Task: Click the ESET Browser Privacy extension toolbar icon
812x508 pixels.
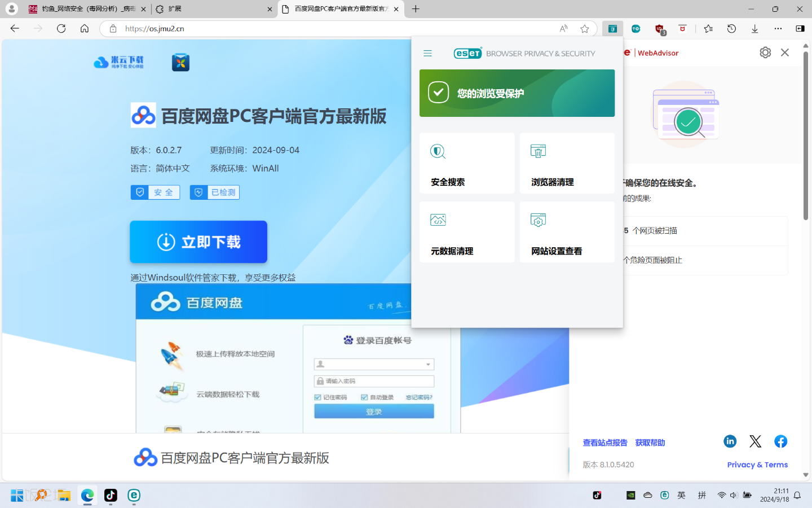Action: pos(612,29)
